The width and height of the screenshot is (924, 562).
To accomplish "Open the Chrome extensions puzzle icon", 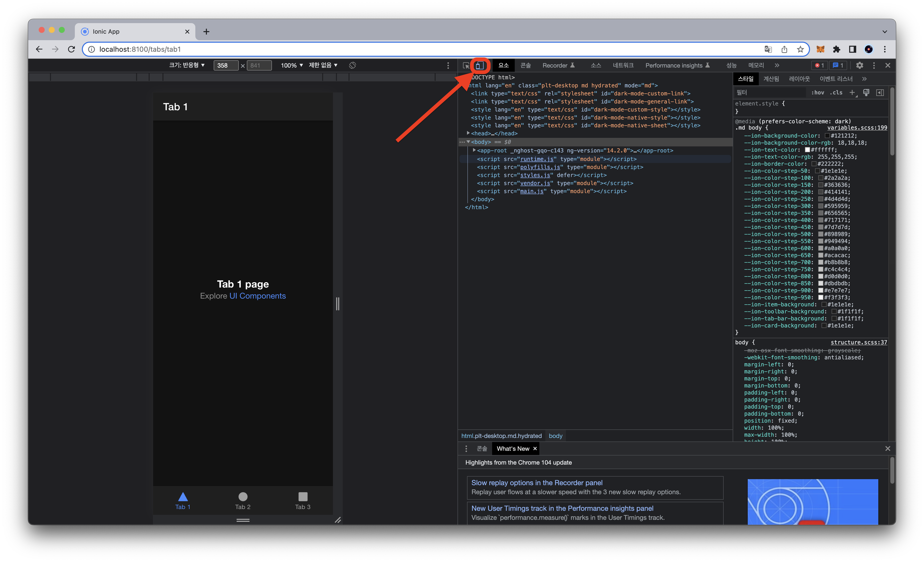I will [x=836, y=49].
